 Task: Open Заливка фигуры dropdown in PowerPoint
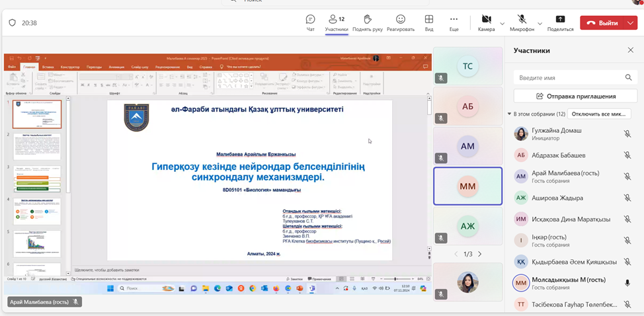tap(308, 75)
